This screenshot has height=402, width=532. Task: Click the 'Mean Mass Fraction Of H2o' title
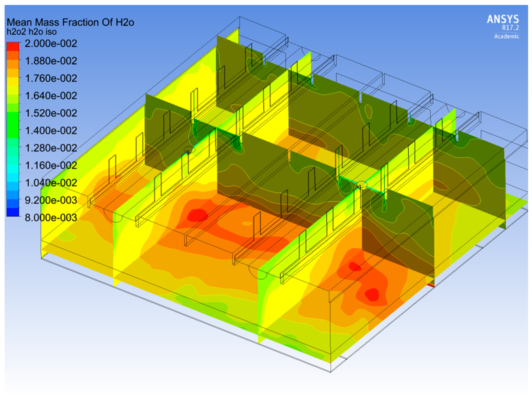(70, 22)
